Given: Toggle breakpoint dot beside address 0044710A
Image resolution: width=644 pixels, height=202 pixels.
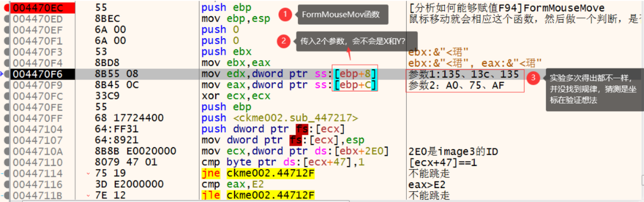Looking at the screenshot, I should pos(6,151).
